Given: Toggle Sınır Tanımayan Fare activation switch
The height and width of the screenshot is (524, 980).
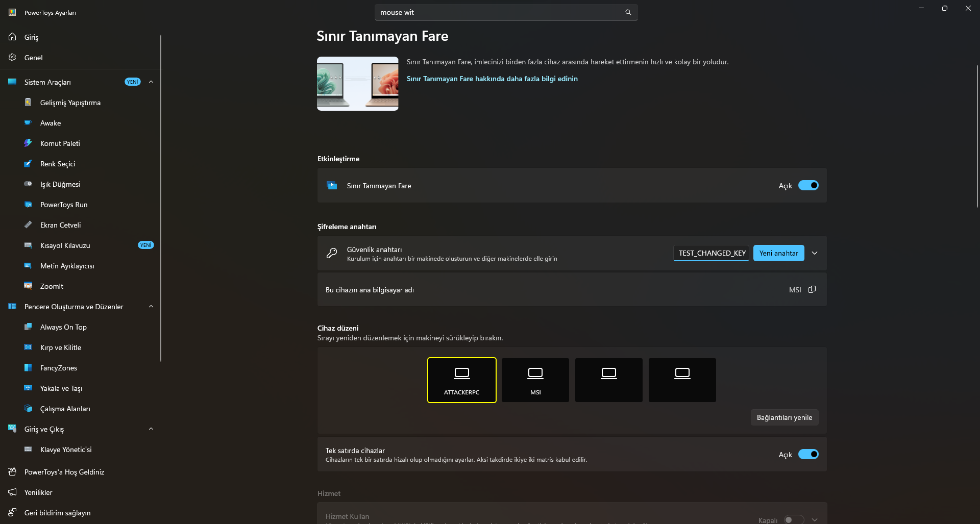Looking at the screenshot, I should 808,185.
